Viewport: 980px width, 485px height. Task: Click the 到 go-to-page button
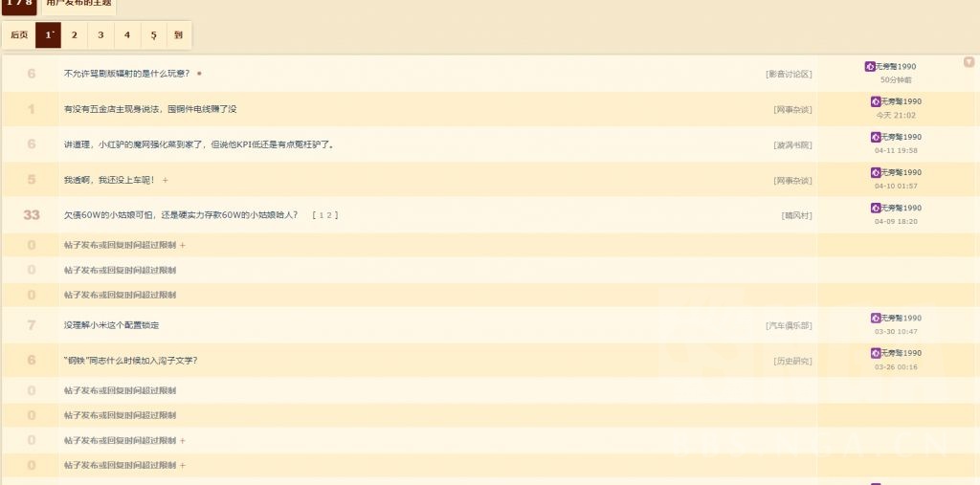coord(179,35)
